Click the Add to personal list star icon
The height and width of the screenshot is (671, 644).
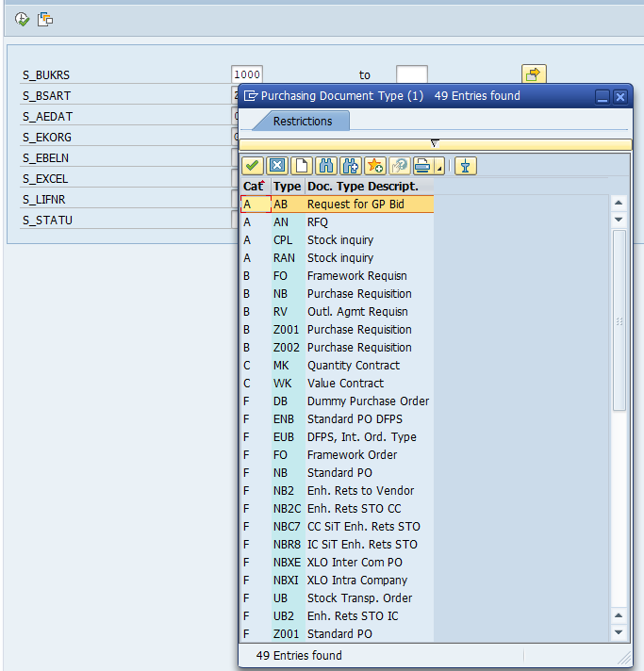375,166
